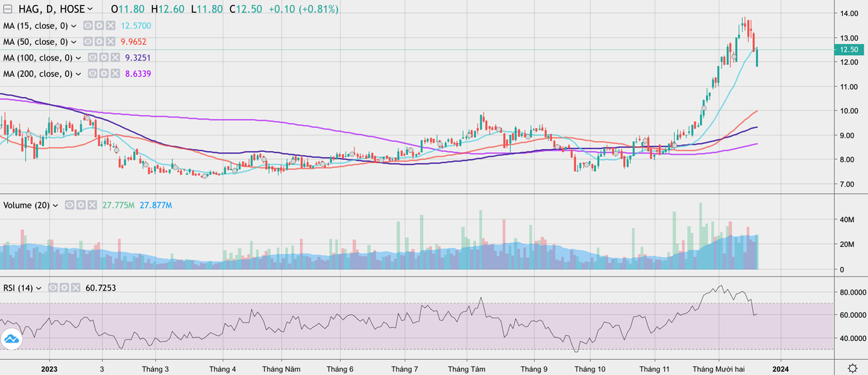Image resolution: width=868 pixels, height=375 pixels.
Task: Open settings gear for MA 200 indicator
Action: coord(103,73)
